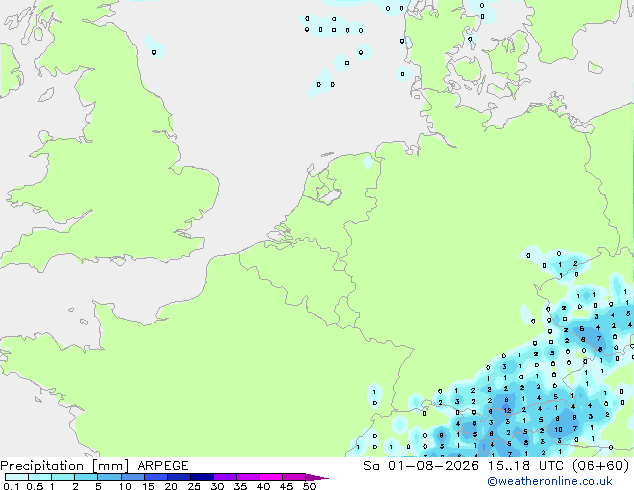This screenshot has width=634, height=490.
Task: Select the 5–10 mm legend color swatch
Action: coord(109,477)
